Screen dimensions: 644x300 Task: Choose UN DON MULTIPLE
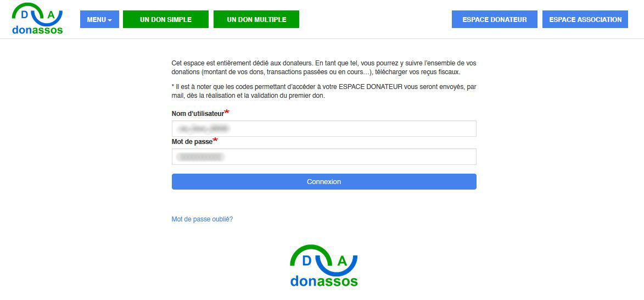pyautogui.click(x=256, y=19)
